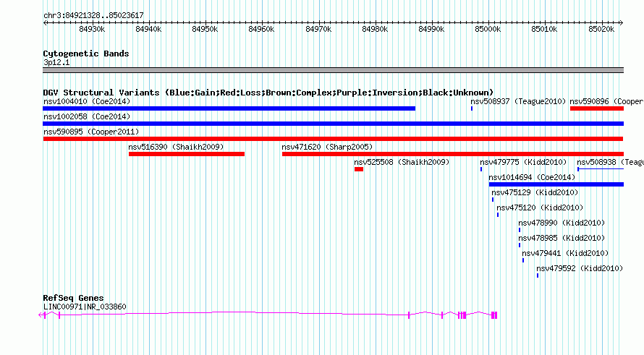Click the 3p12.1 band label
Viewport: 644px width, 355px height.
pos(56,62)
